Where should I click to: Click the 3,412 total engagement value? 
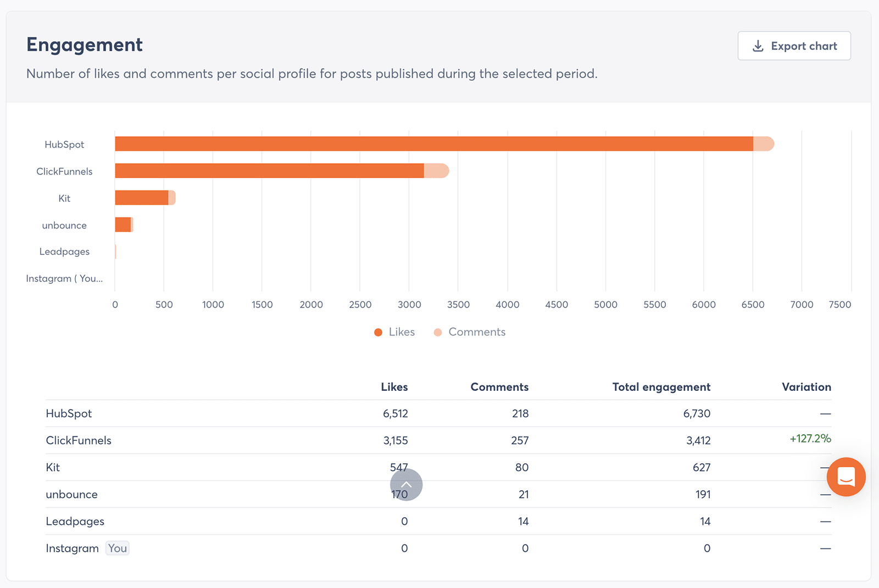pyautogui.click(x=698, y=440)
